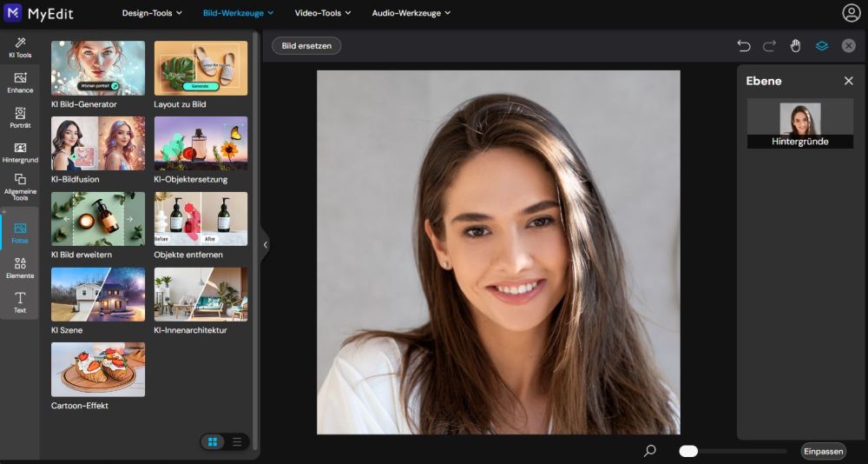Image resolution: width=868 pixels, height=464 pixels.
Task: Open the Elemente sidebar section
Action: (x=20, y=268)
